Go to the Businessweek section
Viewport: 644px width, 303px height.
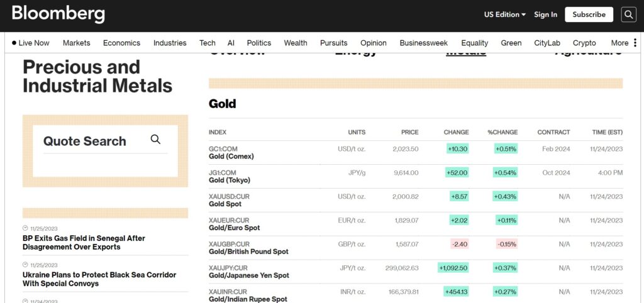tap(423, 43)
